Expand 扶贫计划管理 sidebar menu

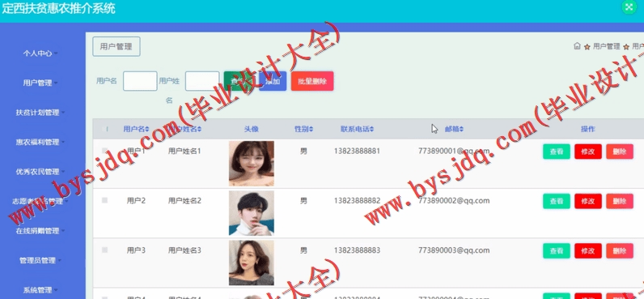40,113
